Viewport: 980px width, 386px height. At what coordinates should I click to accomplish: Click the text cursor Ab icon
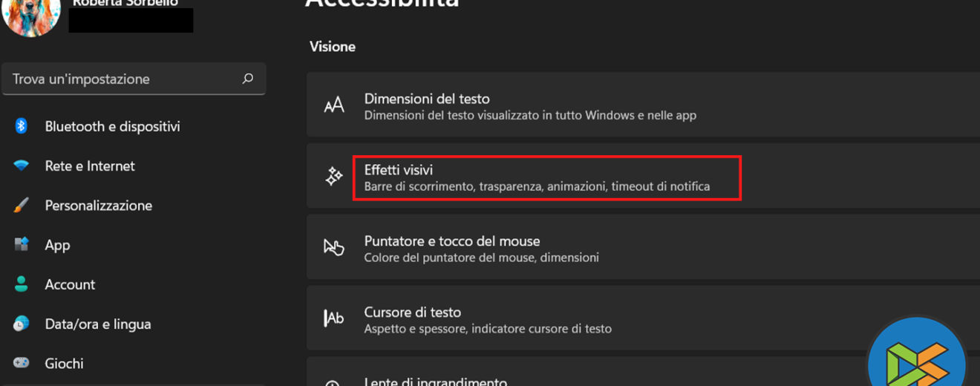(334, 318)
